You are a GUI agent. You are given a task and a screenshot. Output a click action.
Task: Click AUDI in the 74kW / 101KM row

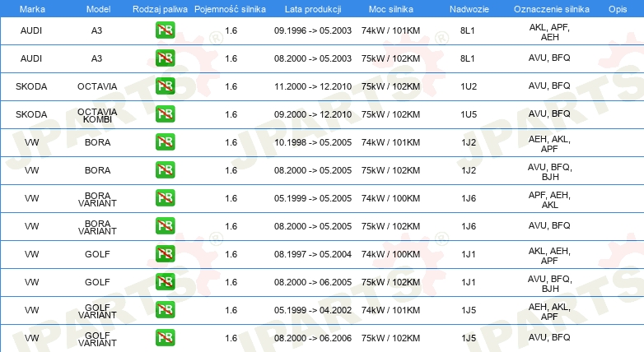(x=31, y=30)
